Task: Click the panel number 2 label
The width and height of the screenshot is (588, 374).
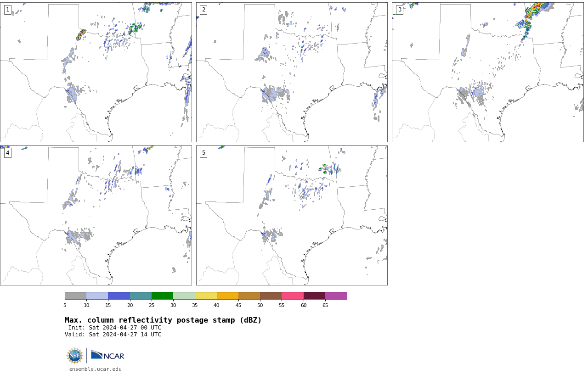Action: (x=204, y=10)
